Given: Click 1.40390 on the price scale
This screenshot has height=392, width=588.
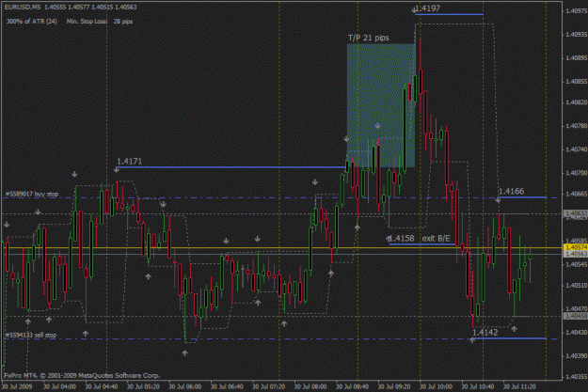Looking at the screenshot, I should [x=576, y=356].
